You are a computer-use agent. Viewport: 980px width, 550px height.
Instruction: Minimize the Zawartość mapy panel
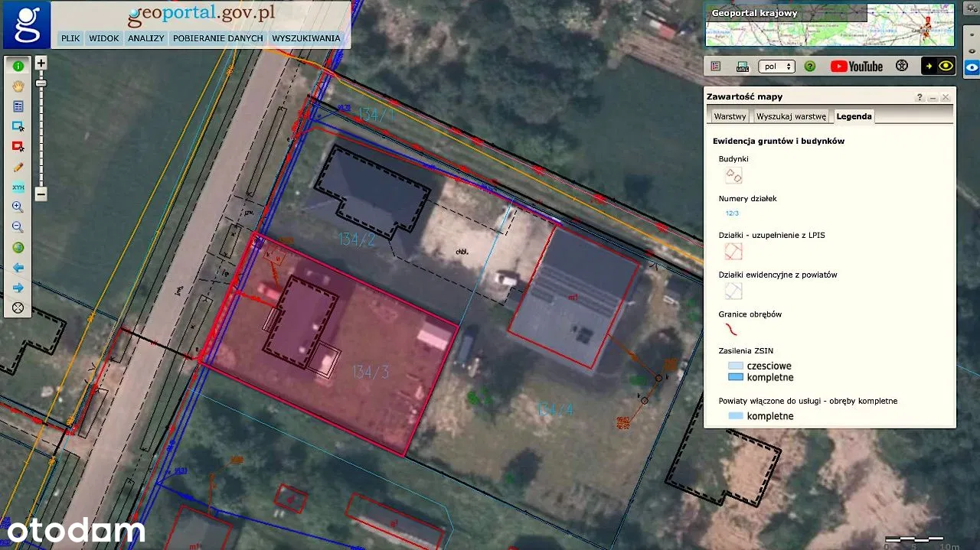pyautogui.click(x=933, y=98)
